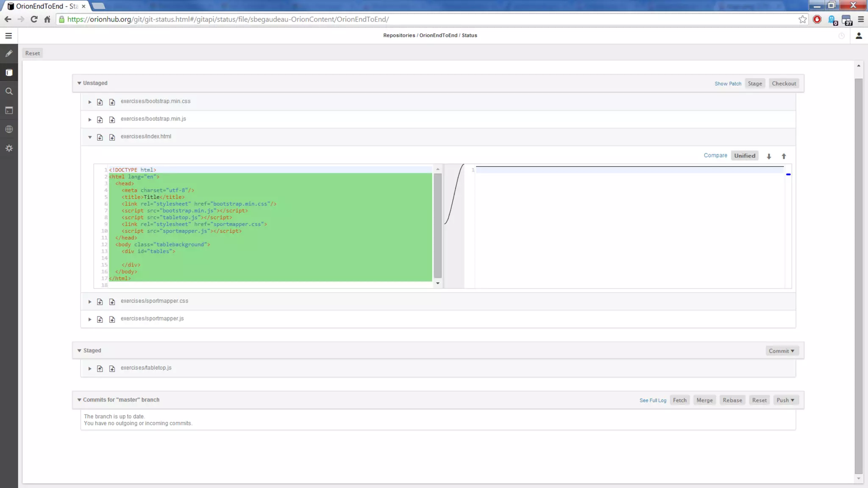Image resolution: width=868 pixels, height=488 pixels.
Task: Open the Shell console sidebar icon
Action: [x=9, y=111]
